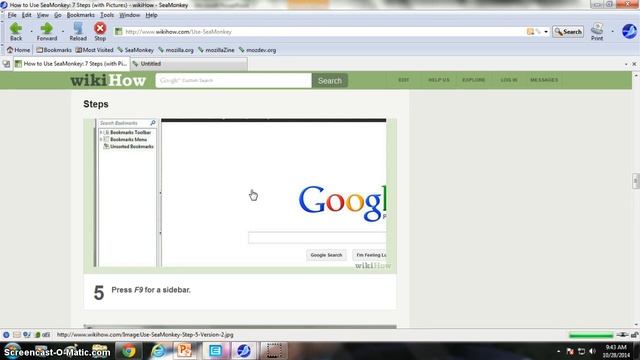The image size is (640, 360).
Task: Click the Step 5 sidebar screenshot image
Action: (x=240, y=196)
